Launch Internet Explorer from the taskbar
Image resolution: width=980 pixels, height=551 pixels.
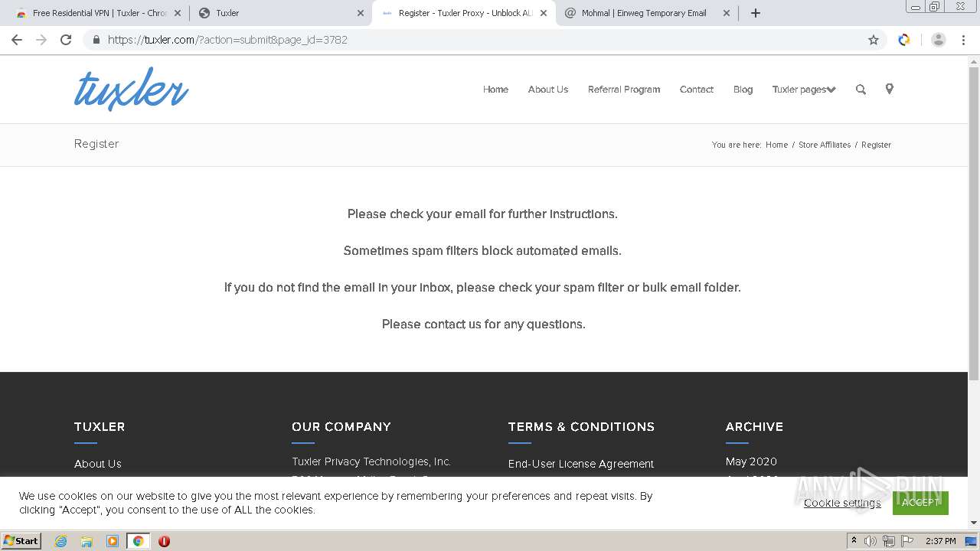pos(60,541)
